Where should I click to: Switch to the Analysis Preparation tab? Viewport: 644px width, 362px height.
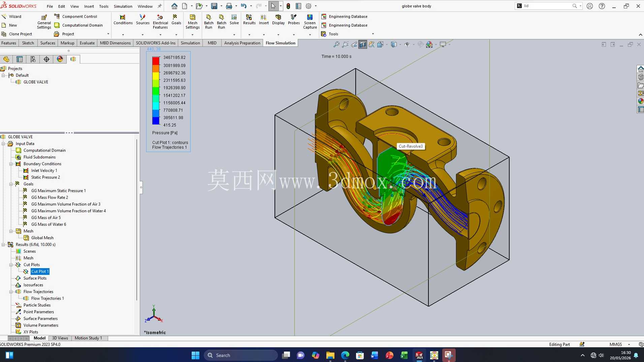click(x=242, y=43)
